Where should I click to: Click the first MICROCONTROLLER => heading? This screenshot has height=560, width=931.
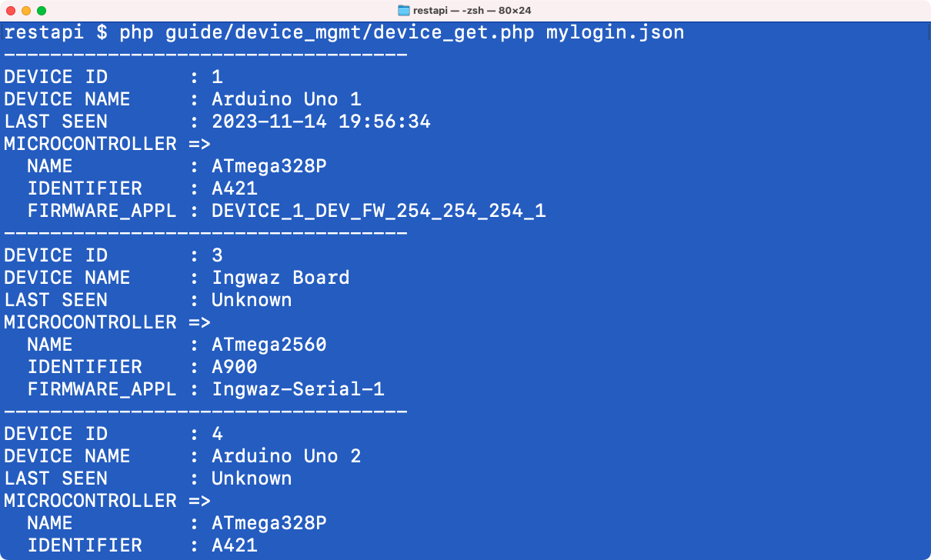tap(107, 144)
